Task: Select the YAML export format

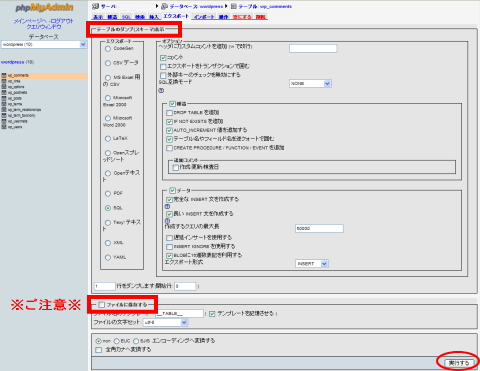Action: (108, 257)
